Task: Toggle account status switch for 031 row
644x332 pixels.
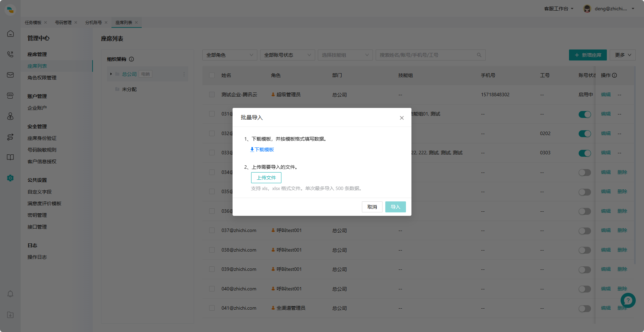Action: coord(584,114)
